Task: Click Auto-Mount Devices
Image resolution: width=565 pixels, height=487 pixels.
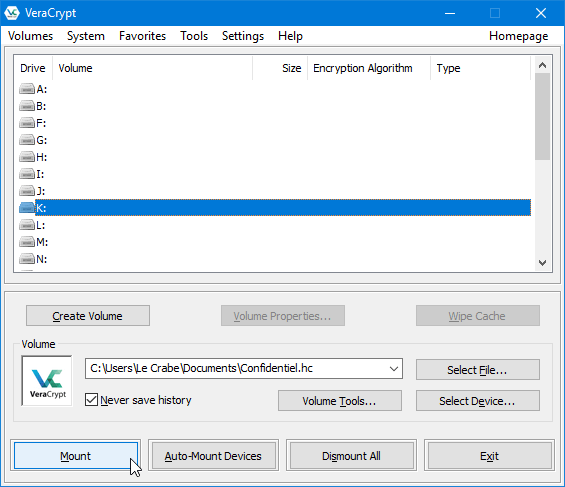Action: (x=213, y=456)
